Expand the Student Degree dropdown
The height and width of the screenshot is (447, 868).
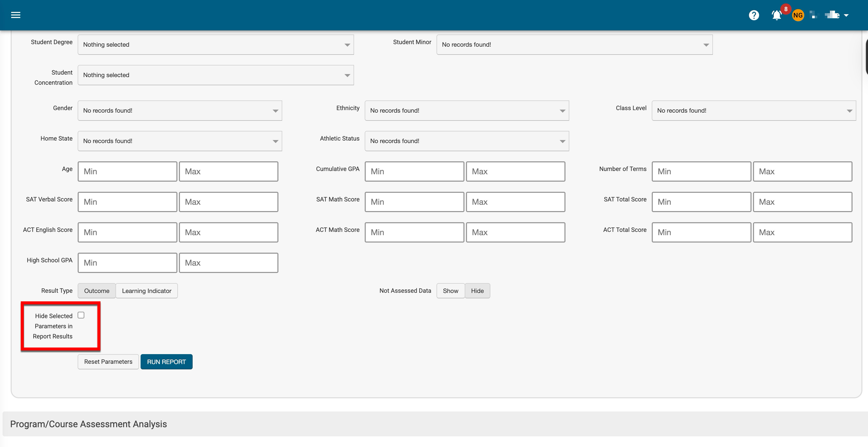(216, 44)
